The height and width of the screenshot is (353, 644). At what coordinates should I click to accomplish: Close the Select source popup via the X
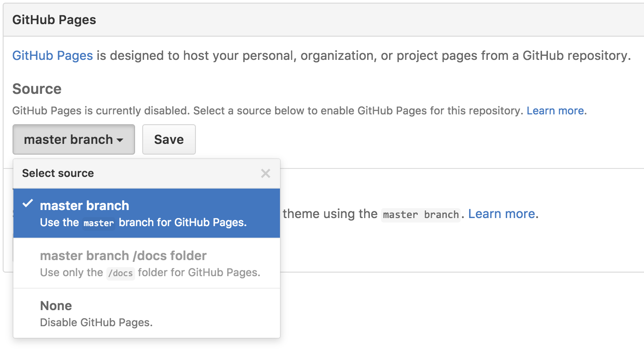coord(266,173)
